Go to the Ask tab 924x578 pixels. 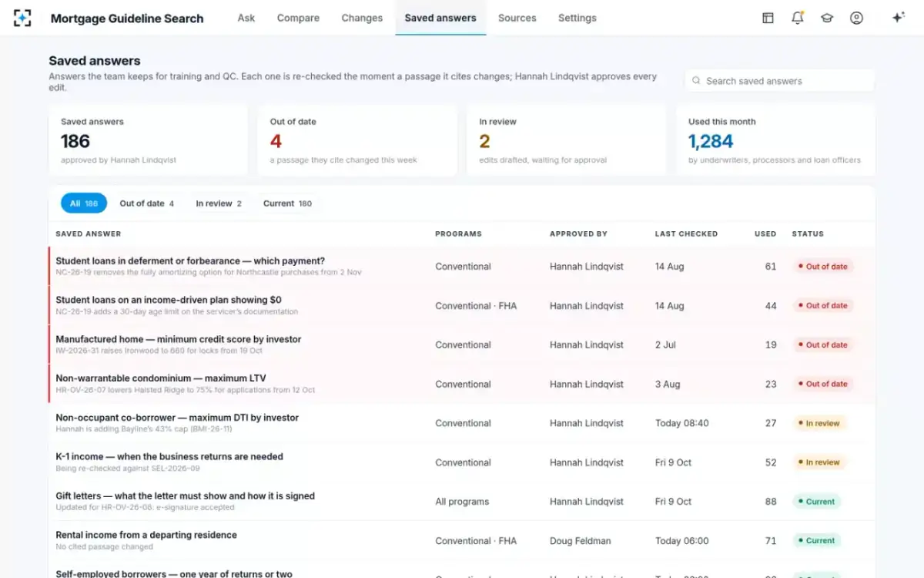tap(246, 18)
